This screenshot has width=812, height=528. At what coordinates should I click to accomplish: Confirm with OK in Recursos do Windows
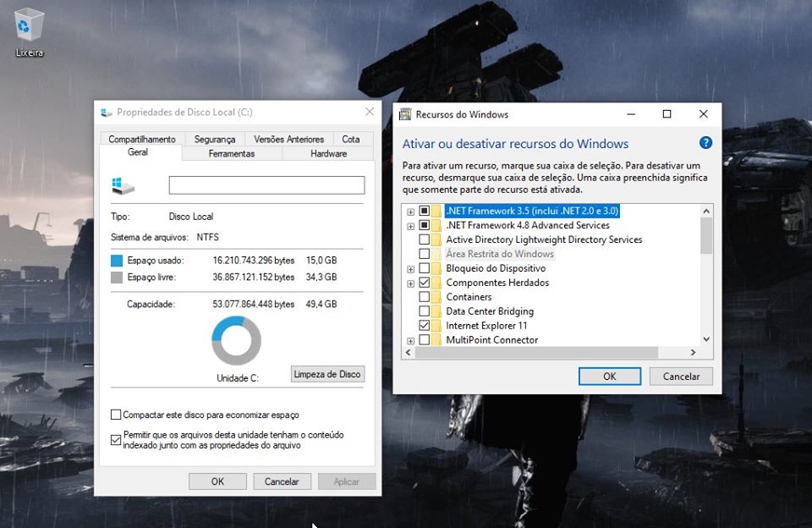[x=610, y=377]
